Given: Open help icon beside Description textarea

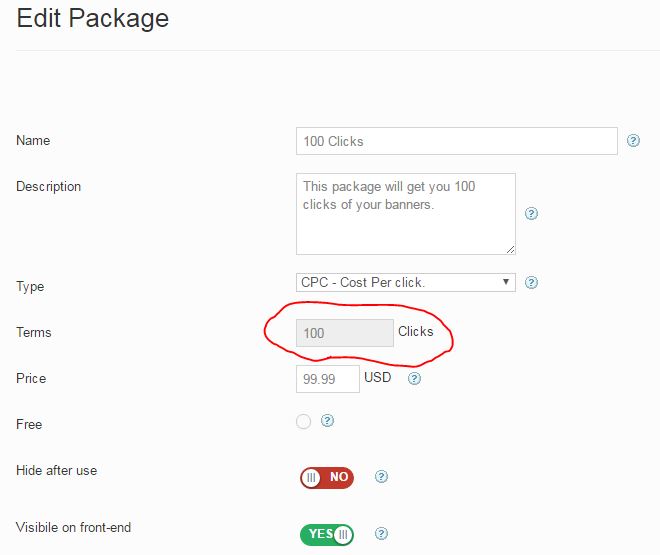Looking at the screenshot, I should tap(531, 214).
